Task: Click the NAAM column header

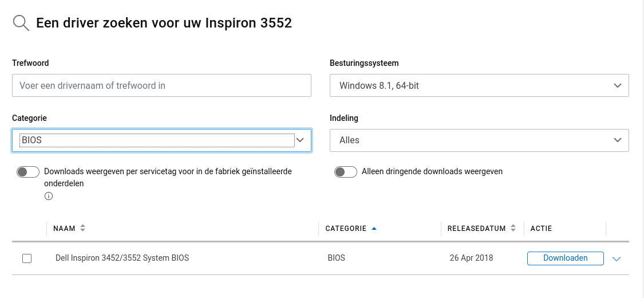Action: (64, 229)
